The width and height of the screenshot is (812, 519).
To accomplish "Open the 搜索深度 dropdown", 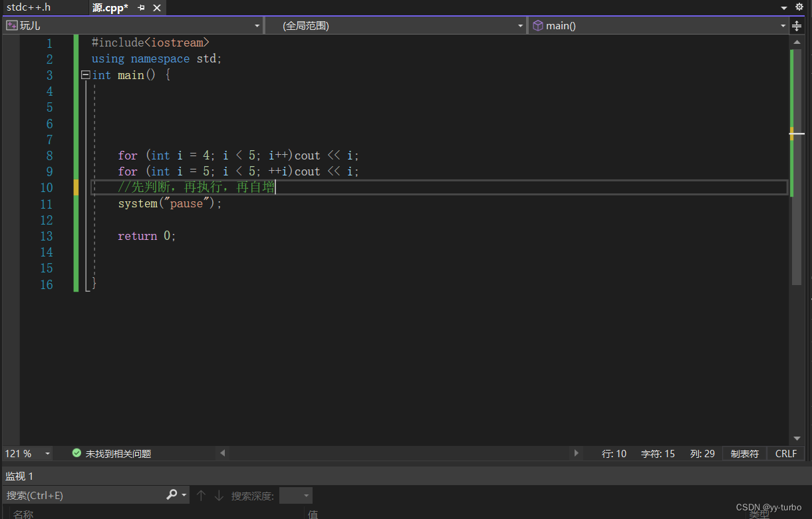I will click(296, 496).
